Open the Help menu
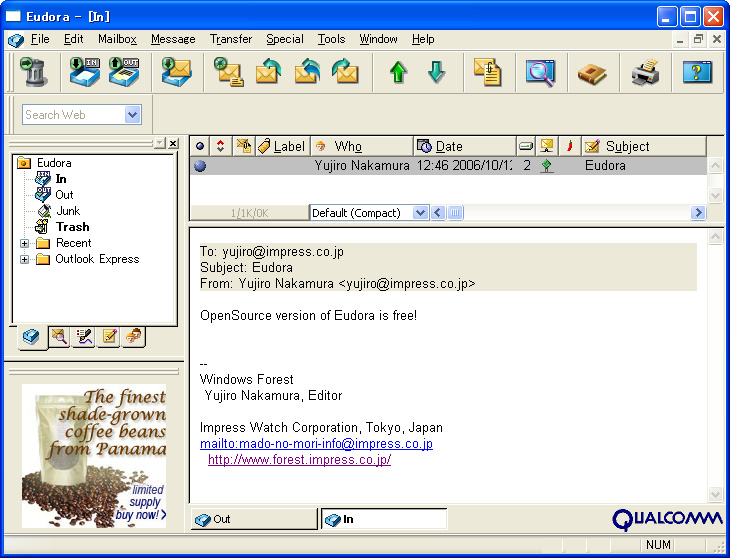The image size is (730, 558). point(423,39)
